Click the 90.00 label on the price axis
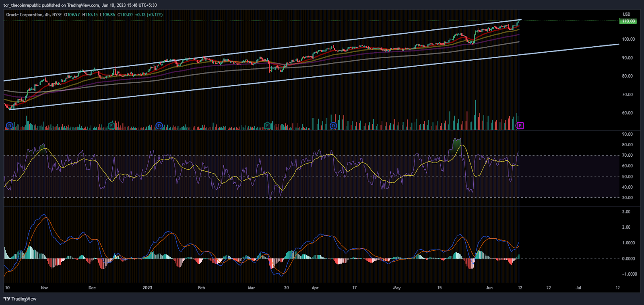The width and height of the screenshot is (644, 305). 627,58
